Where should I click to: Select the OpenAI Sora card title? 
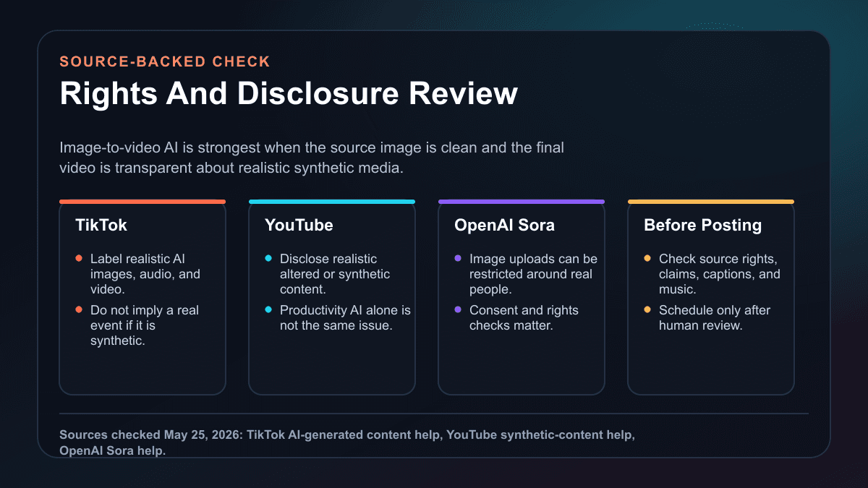coord(504,225)
